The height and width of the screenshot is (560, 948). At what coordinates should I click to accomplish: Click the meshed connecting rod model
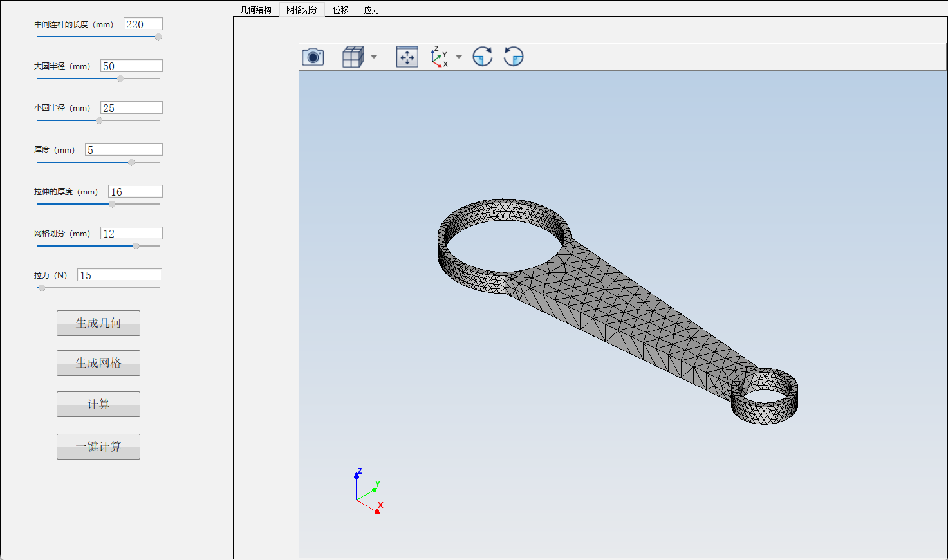(618, 312)
